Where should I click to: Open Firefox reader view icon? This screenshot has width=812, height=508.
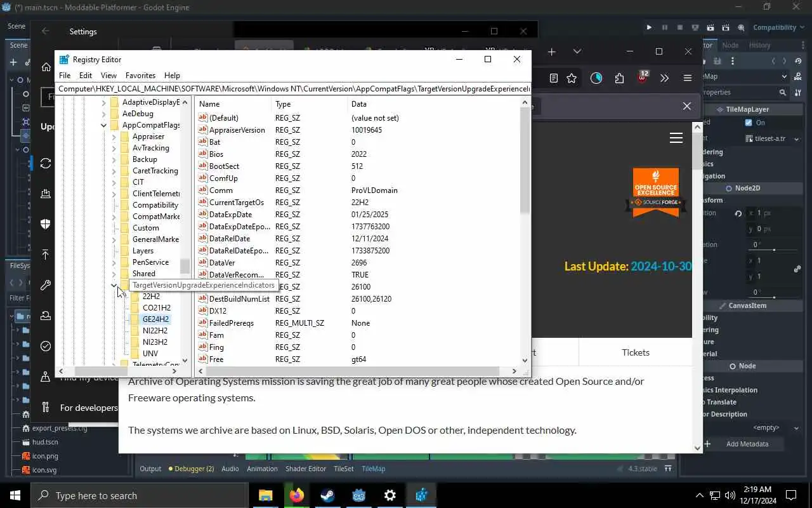554,78
